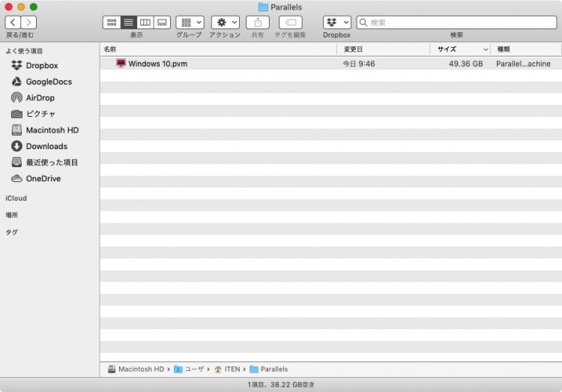Go to Macintosh HD in the path bar
The image size is (562, 392).
point(136,369)
